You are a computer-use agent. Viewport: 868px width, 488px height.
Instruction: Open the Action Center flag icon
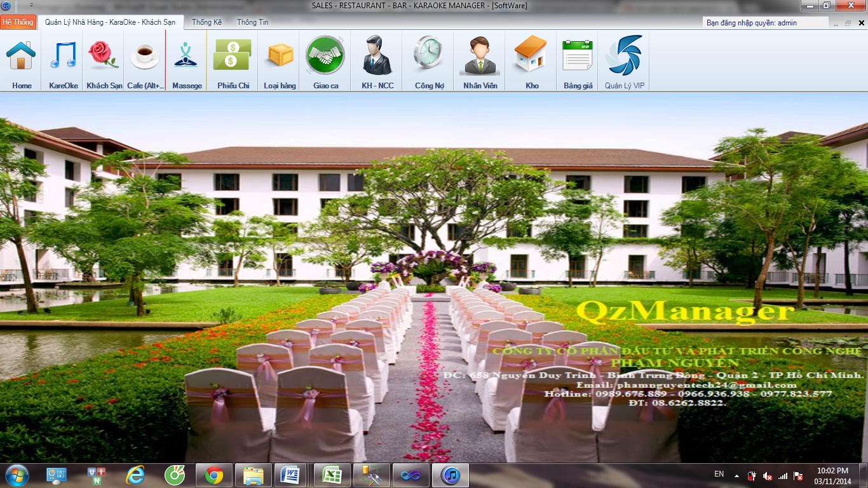coord(798,476)
